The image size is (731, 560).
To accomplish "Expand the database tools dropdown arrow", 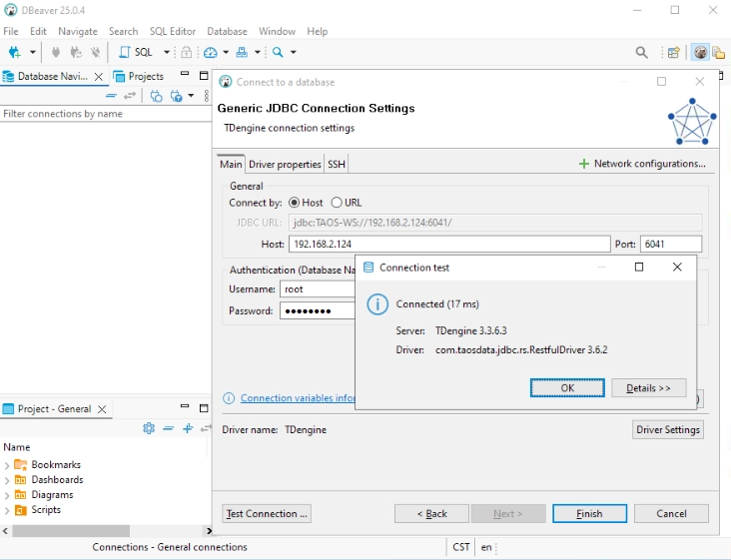I will (x=257, y=52).
